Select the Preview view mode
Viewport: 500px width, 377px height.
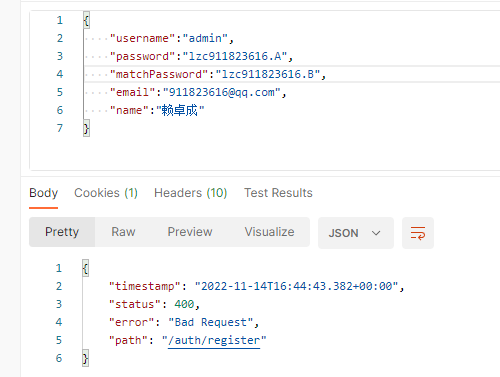(x=190, y=232)
